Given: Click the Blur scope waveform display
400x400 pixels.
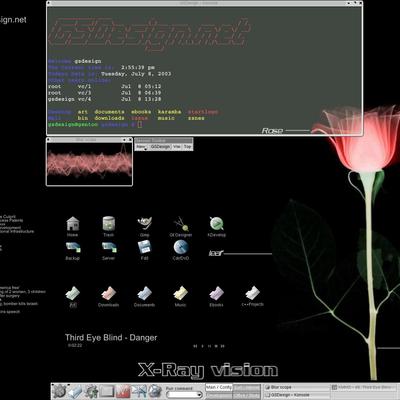Looking at the screenshot, I should tap(89, 163).
